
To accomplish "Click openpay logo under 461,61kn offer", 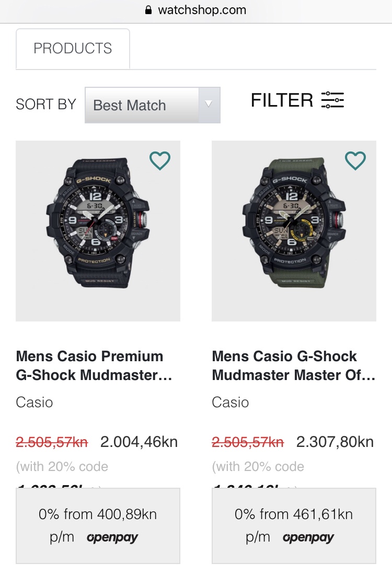I will pos(308,537).
